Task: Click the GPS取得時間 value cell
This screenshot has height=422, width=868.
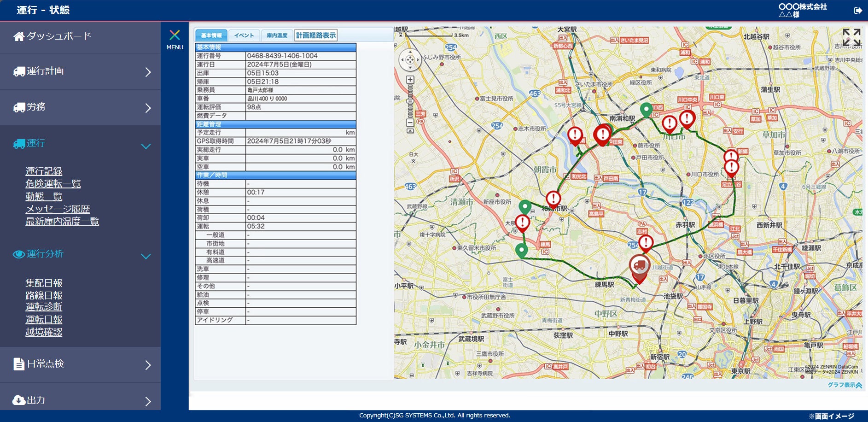Action: coord(301,141)
